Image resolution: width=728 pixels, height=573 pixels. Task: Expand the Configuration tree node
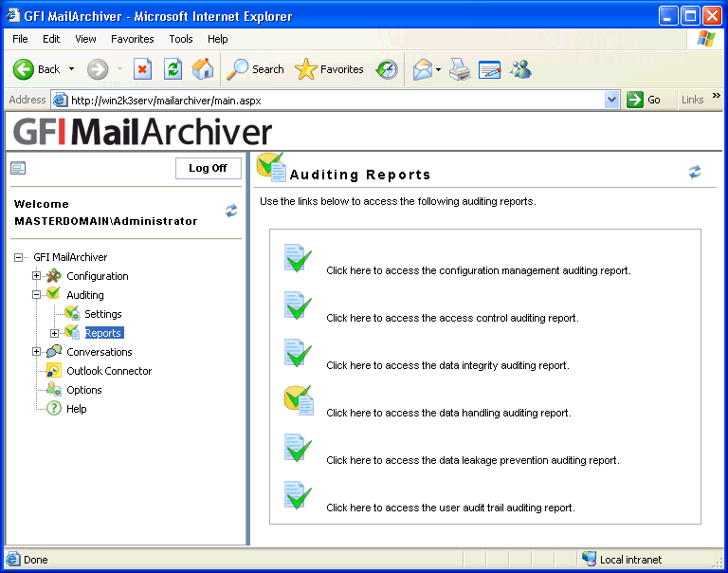[36, 275]
